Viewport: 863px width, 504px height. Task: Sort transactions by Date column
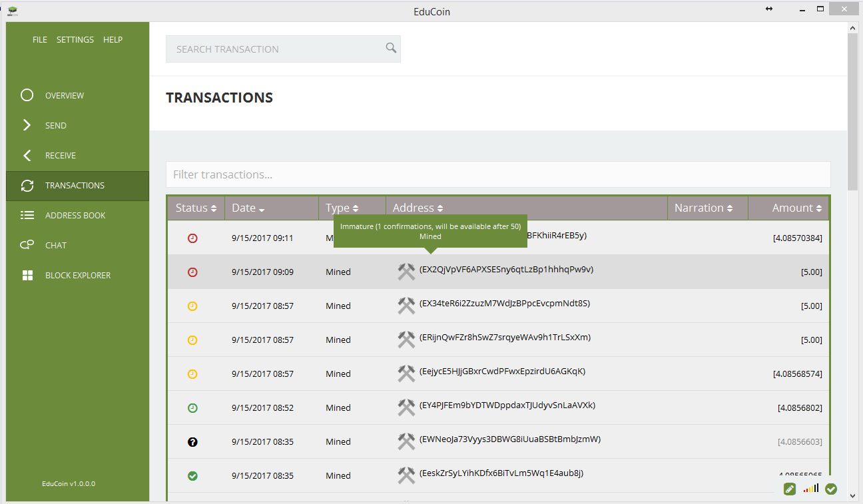point(272,208)
